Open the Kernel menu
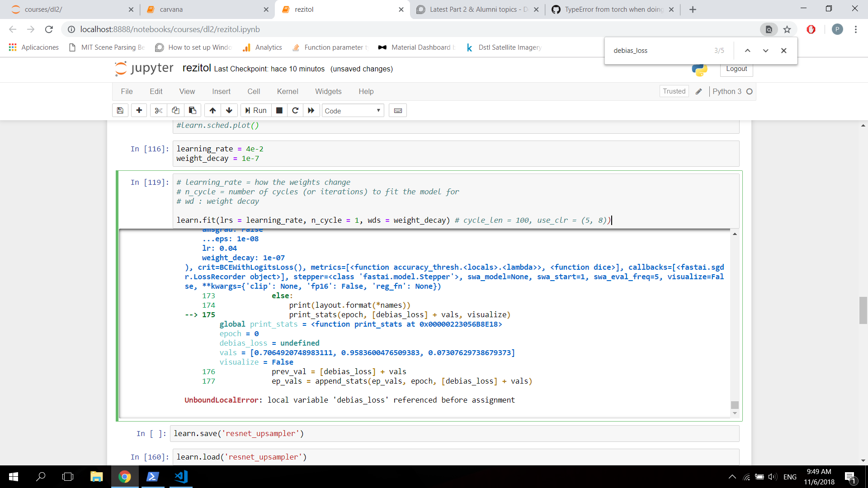 pos(287,91)
